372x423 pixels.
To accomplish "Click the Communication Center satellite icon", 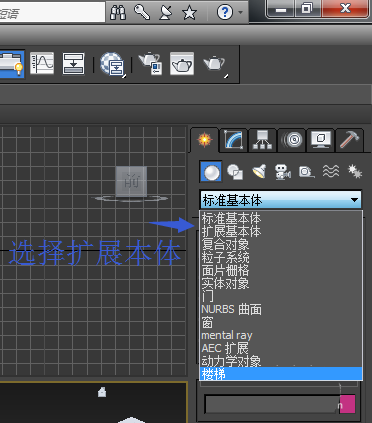I will pos(166,12).
